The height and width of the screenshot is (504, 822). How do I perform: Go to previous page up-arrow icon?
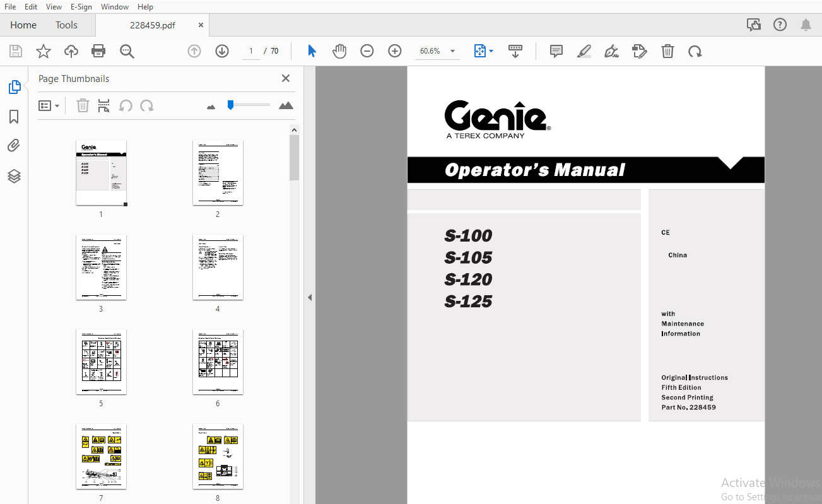194,51
